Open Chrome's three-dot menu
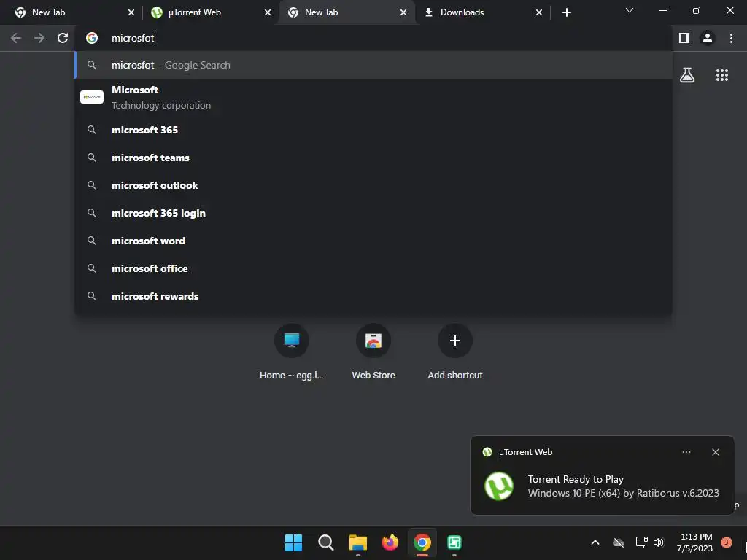This screenshot has width=747, height=560. coord(731,38)
